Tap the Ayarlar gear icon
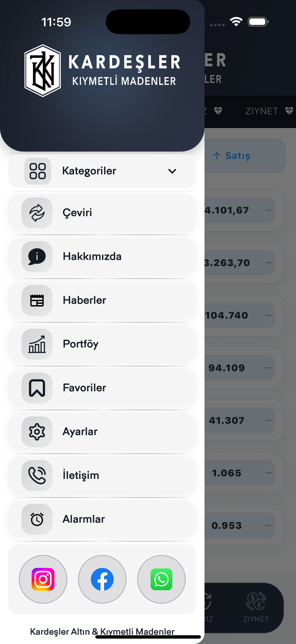Image resolution: width=296 pixels, height=644 pixels. (37, 432)
